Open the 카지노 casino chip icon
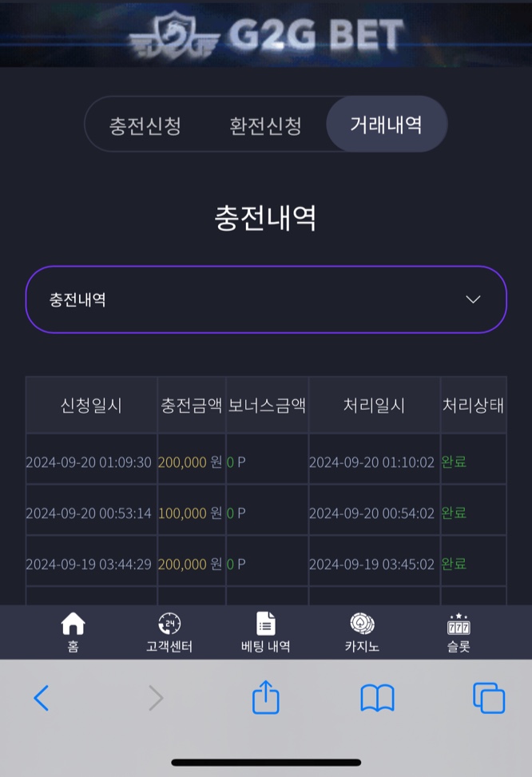Screen dimensions: 532x777 click(x=362, y=624)
